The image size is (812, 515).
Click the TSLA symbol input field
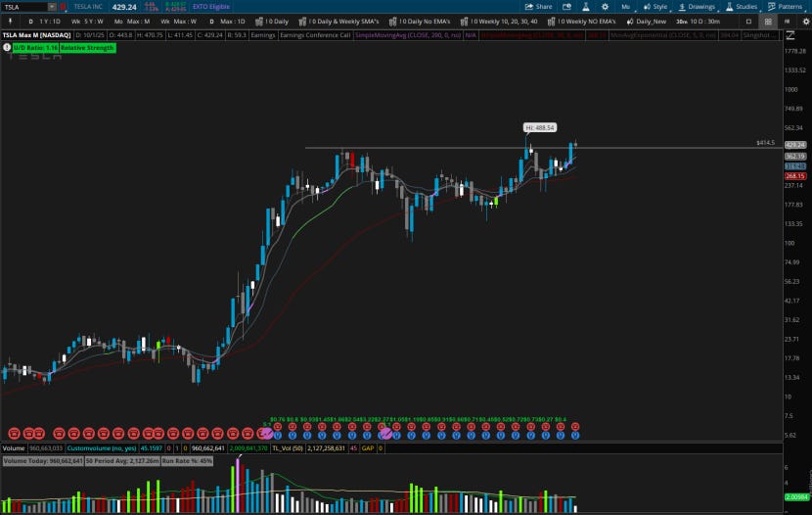[x=25, y=7]
